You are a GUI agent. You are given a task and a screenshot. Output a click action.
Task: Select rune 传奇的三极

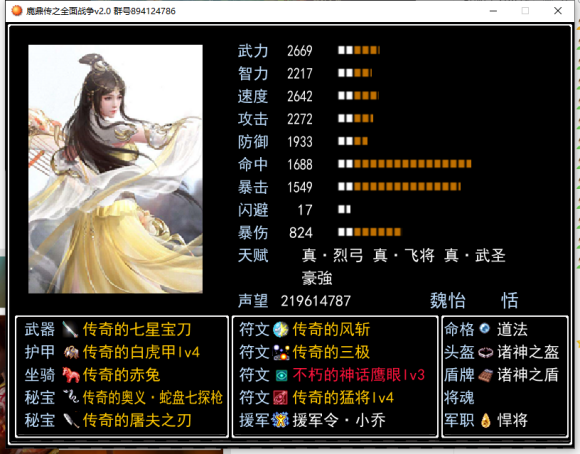pyautogui.click(x=331, y=352)
